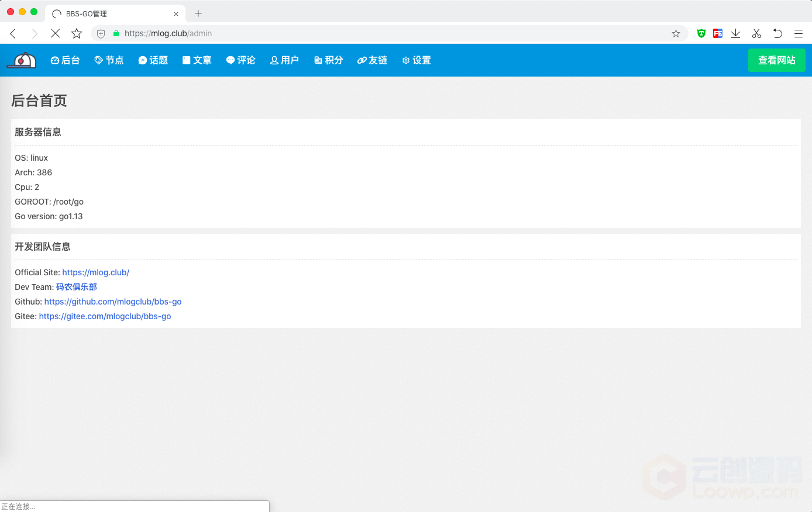Open the 评论 comments menu item
This screenshot has width=812, height=512.
(x=241, y=60)
